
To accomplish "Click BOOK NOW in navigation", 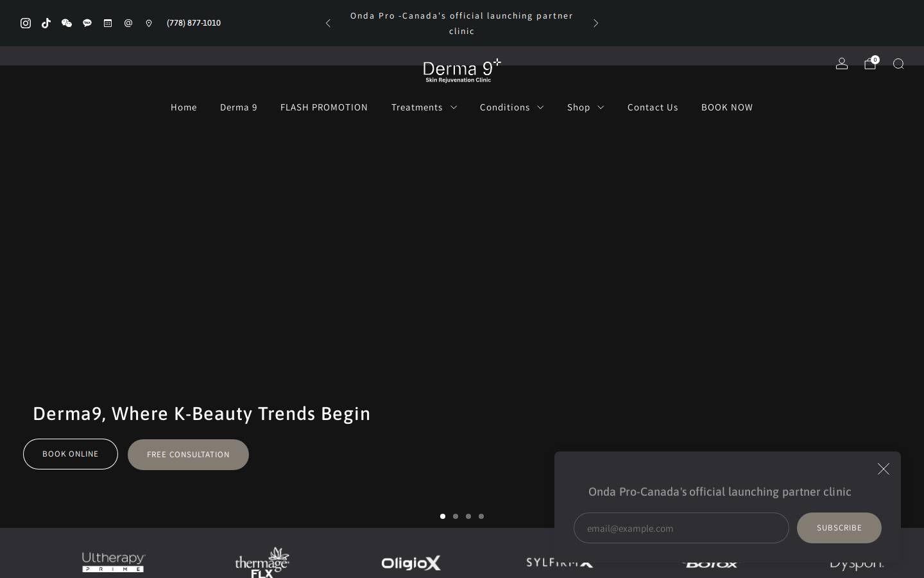I will tap(727, 107).
